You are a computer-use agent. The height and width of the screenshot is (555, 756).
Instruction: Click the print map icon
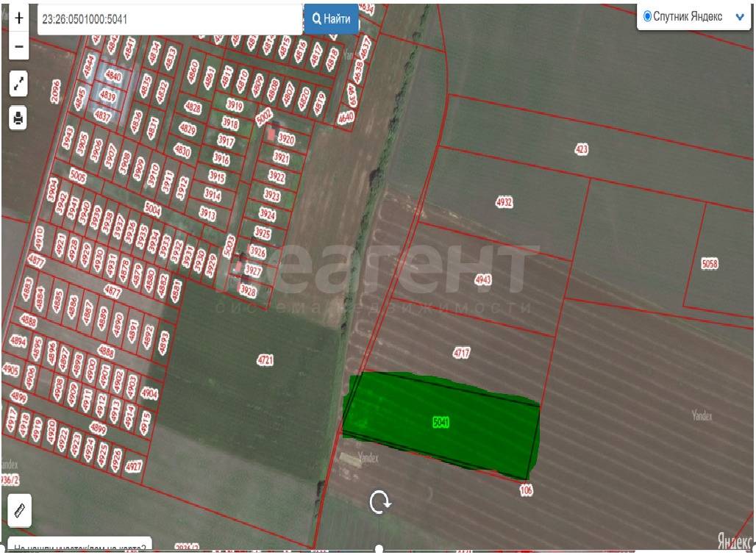(18, 118)
